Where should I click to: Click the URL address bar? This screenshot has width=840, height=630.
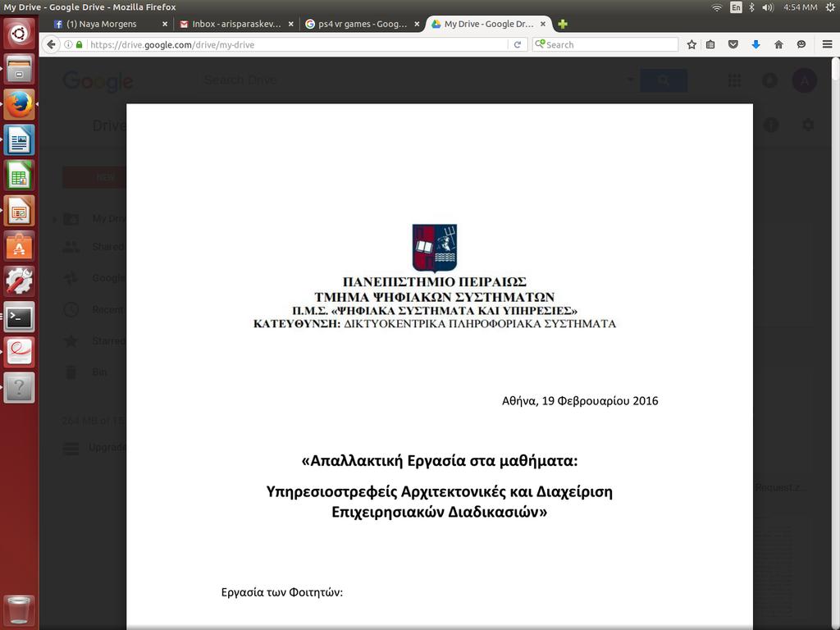point(297,44)
